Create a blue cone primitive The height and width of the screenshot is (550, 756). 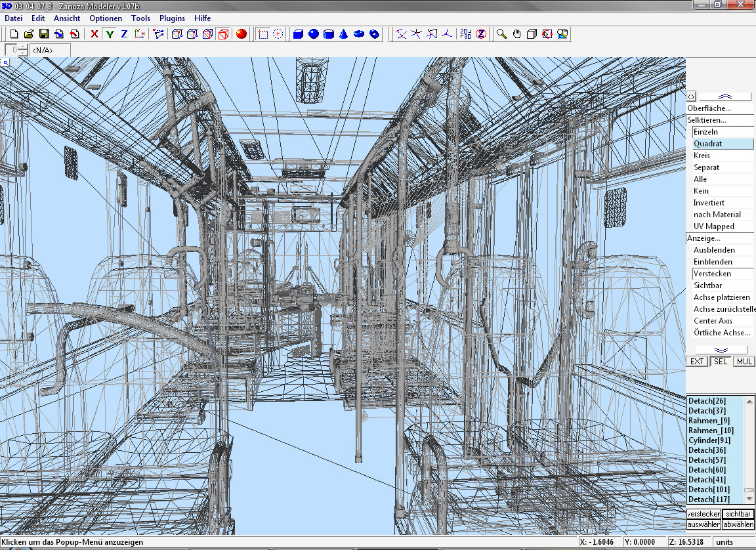[x=344, y=33]
